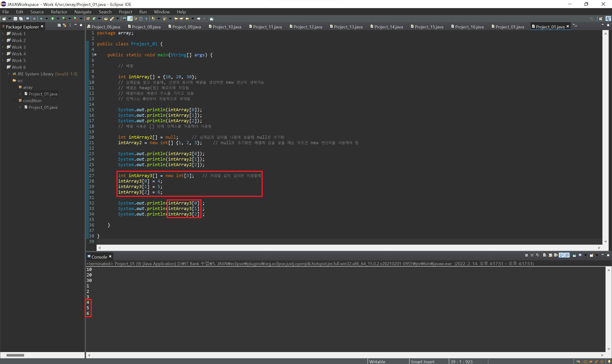Click Collapse All in Package Explorer
Viewport: 612px width, 364px height.
[59, 25]
